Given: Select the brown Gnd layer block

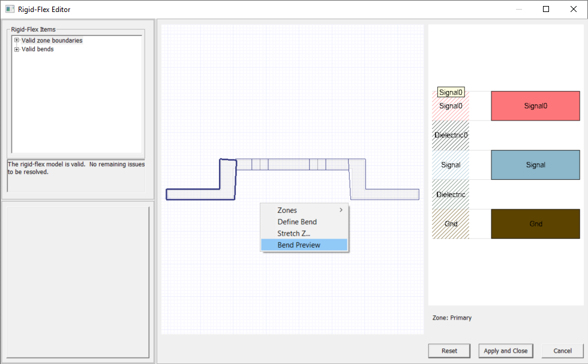Looking at the screenshot, I should (535, 224).
